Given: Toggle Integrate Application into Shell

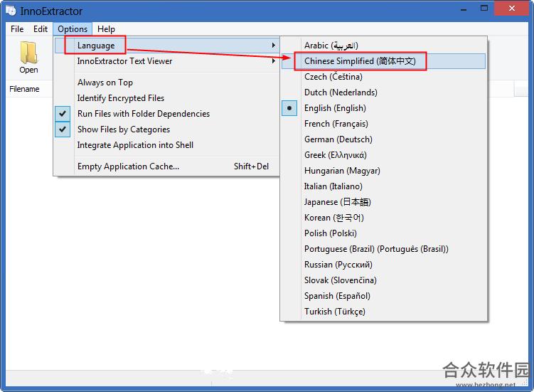Looking at the screenshot, I should (x=167, y=145).
